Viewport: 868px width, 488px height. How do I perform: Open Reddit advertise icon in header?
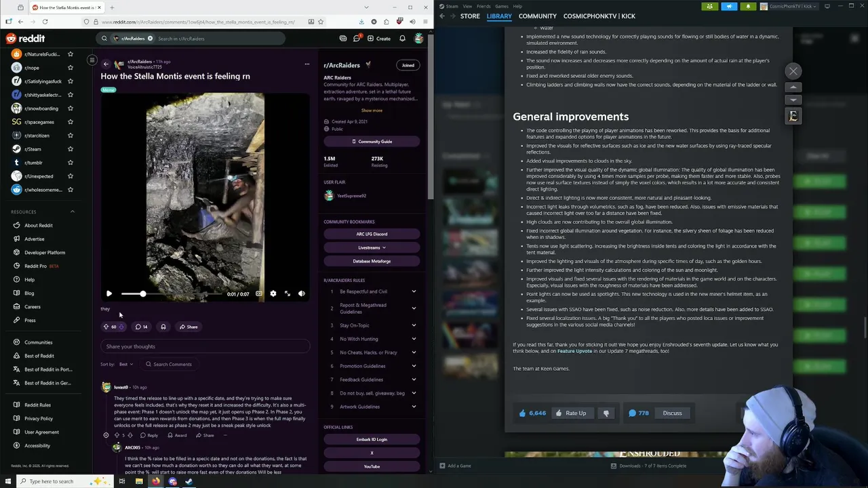point(343,39)
